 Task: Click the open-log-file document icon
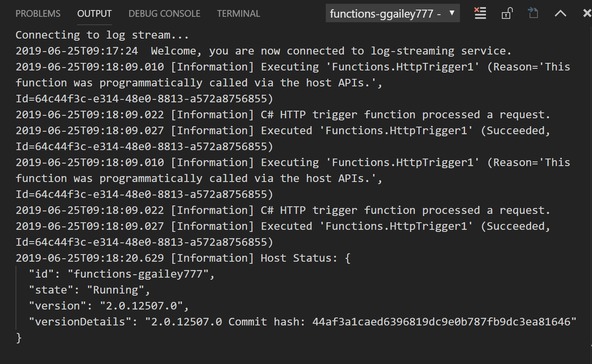tap(533, 13)
